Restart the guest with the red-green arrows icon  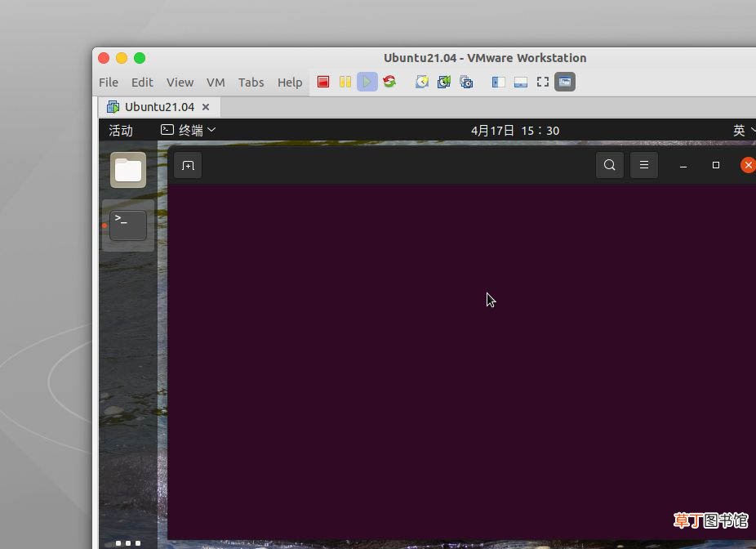point(389,82)
